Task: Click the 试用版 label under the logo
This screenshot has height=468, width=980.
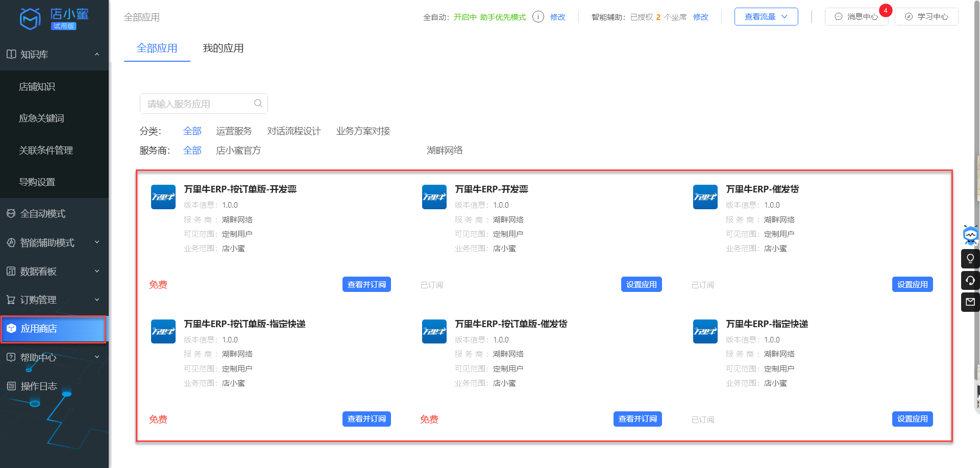Action: pos(64,26)
